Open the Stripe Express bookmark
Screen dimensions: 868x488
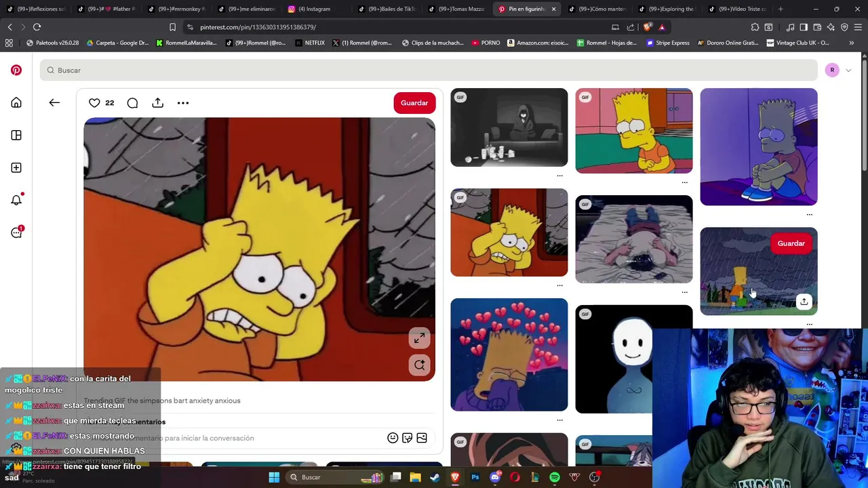tap(668, 43)
